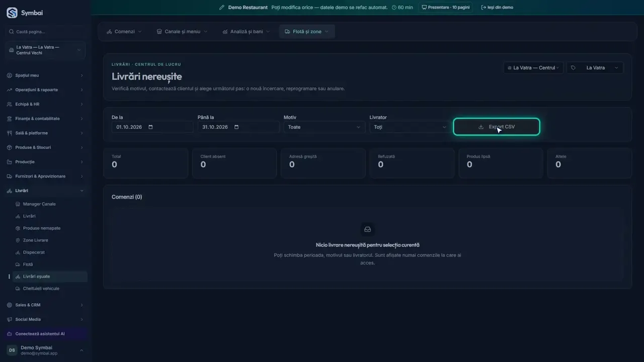Click the Cheltuieli vehicule icon

coord(18,289)
